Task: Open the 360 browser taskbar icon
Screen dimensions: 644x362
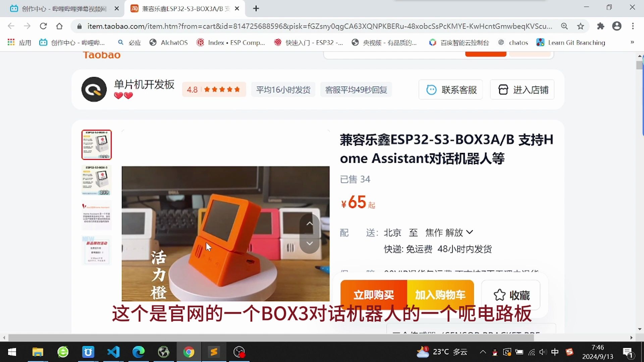Action: pos(63,352)
